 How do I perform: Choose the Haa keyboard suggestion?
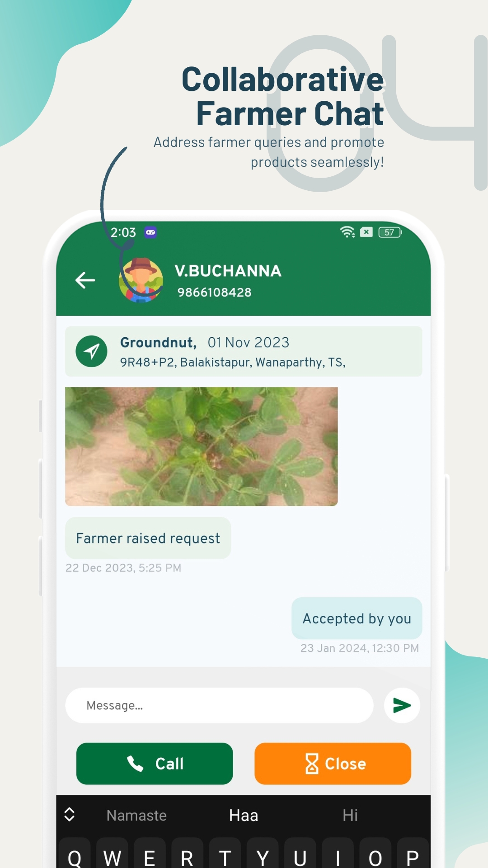point(244,816)
